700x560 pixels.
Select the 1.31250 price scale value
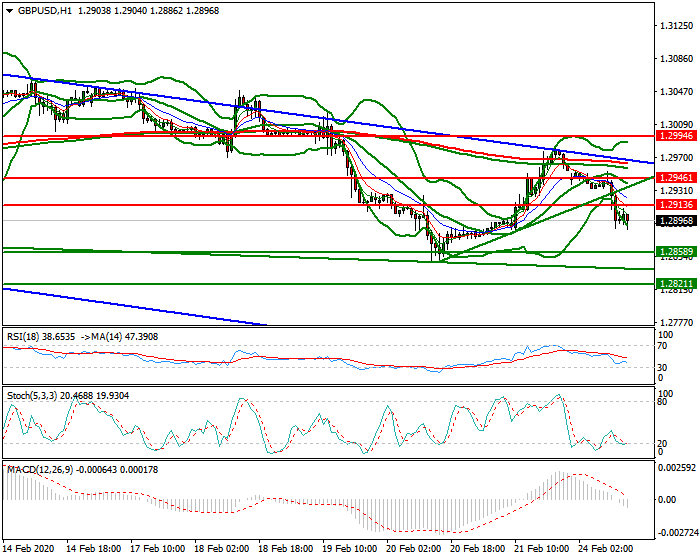677,26
